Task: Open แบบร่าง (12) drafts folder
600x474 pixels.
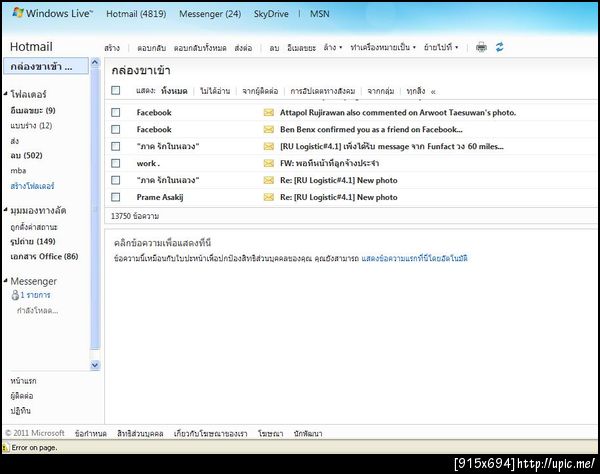Action: [x=31, y=125]
